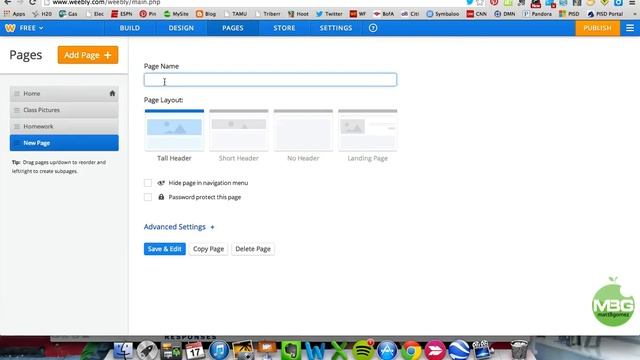This screenshot has width=640, height=360.
Task: Launch Microsoft Word from the dock
Action: pyautogui.click(x=315, y=350)
